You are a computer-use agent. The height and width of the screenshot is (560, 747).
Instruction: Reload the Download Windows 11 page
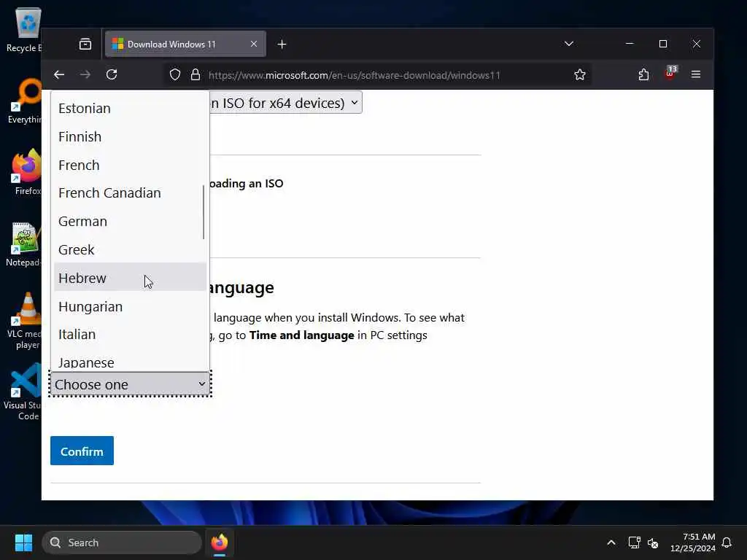[x=112, y=75]
